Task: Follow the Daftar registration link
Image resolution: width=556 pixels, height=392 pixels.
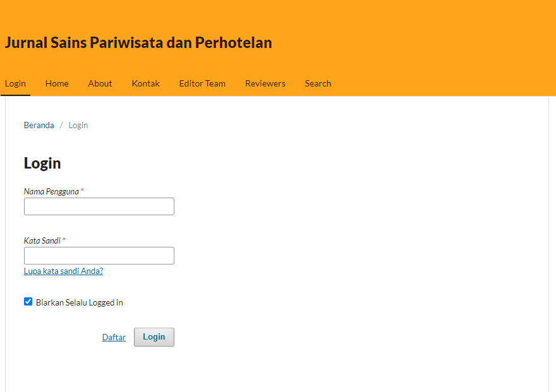Action: [114, 337]
